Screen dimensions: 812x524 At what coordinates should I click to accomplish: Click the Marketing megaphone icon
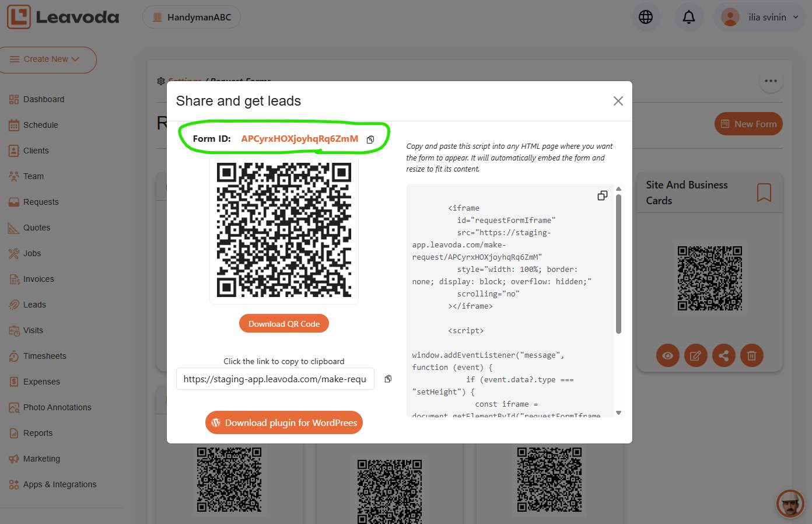(x=14, y=459)
